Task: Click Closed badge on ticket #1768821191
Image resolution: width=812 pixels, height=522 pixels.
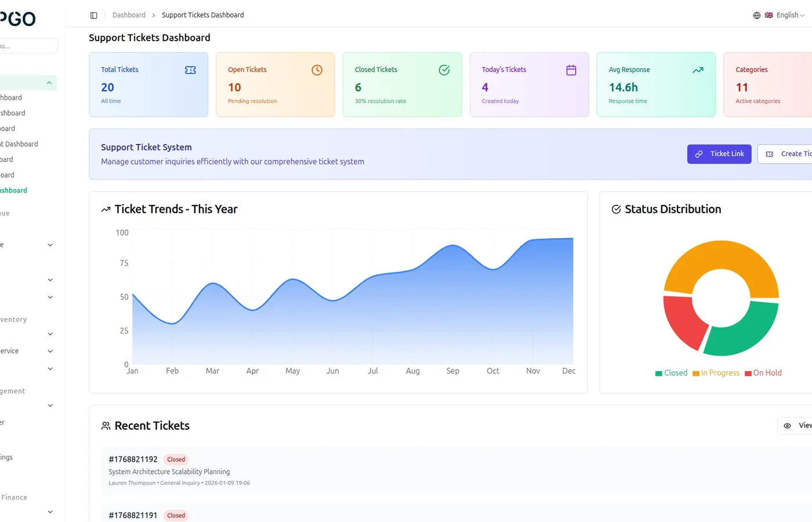Action: pyautogui.click(x=176, y=516)
